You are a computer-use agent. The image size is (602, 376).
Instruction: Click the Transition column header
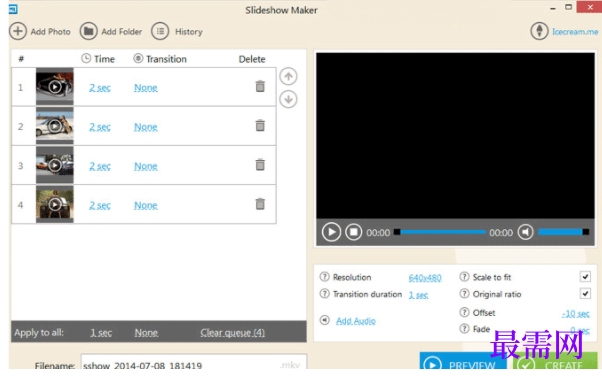pos(160,59)
